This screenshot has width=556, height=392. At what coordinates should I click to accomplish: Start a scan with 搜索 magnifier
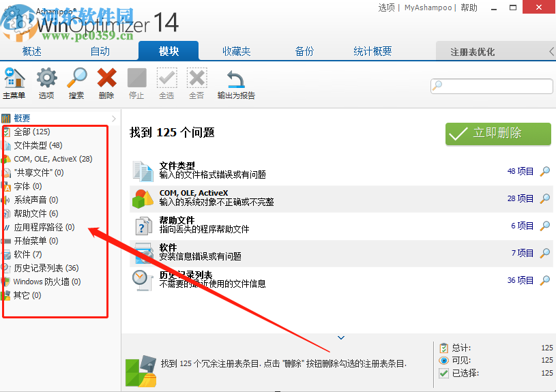[x=76, y=78]
